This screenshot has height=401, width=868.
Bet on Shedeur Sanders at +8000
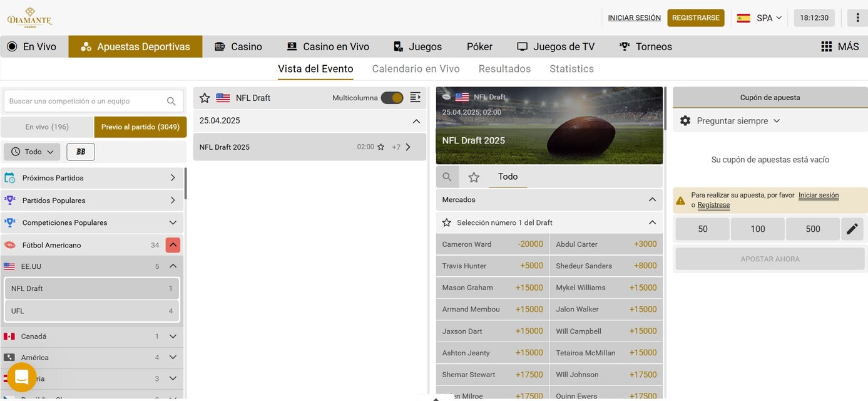[606, 266]
